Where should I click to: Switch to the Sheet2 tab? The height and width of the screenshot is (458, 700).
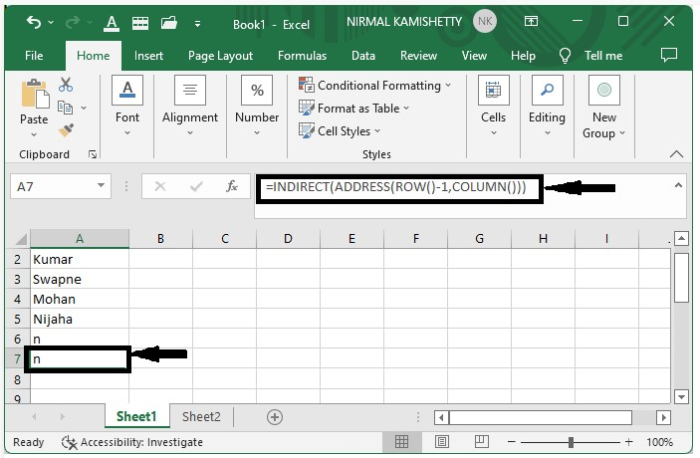coord(201,417)
